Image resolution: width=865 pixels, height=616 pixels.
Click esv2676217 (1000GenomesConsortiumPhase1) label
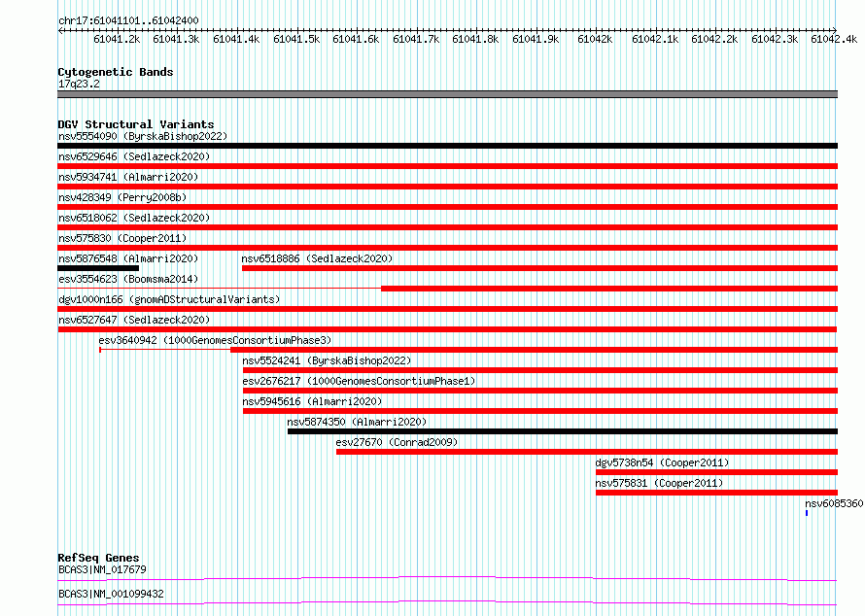point(359,381)
